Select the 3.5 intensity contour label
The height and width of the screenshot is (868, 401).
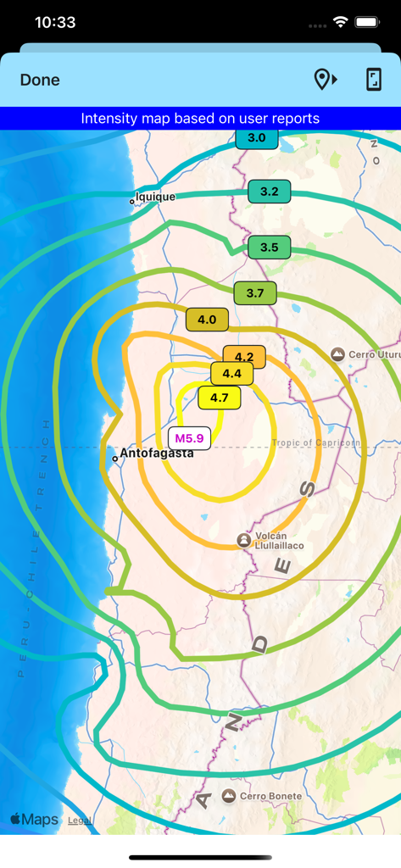click(270, 247)
